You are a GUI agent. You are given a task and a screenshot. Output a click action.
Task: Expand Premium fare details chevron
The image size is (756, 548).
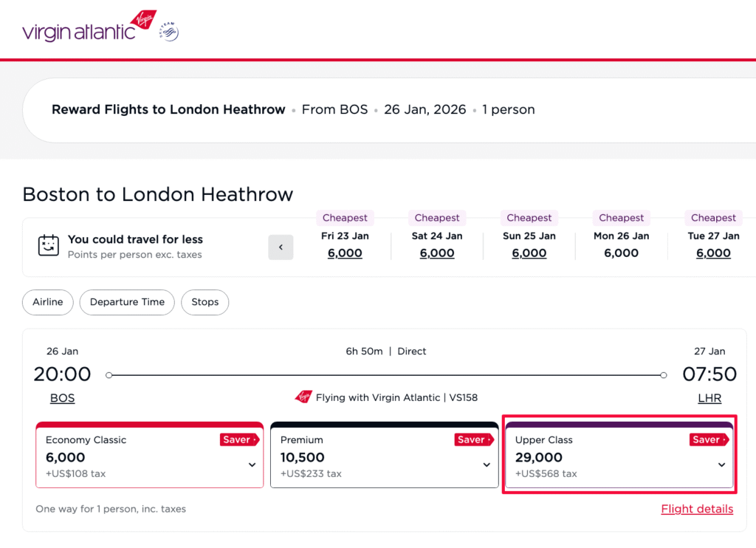(x=486, y=465)
